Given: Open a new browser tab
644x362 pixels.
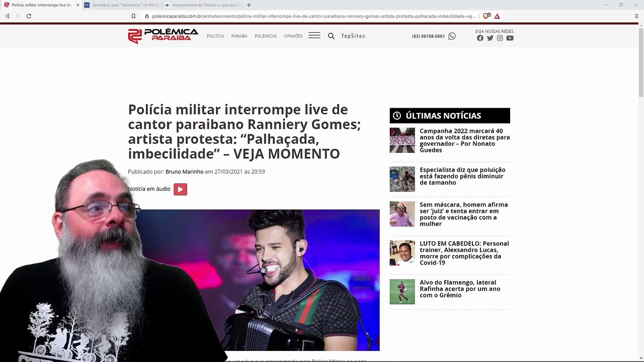Looking at the screenshot, I should (249, 5).
